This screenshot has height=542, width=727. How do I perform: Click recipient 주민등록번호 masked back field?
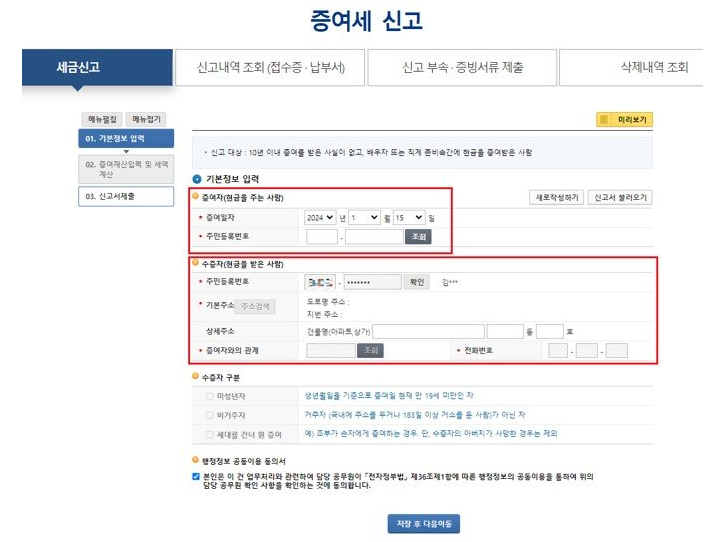[x=372, y=282]
